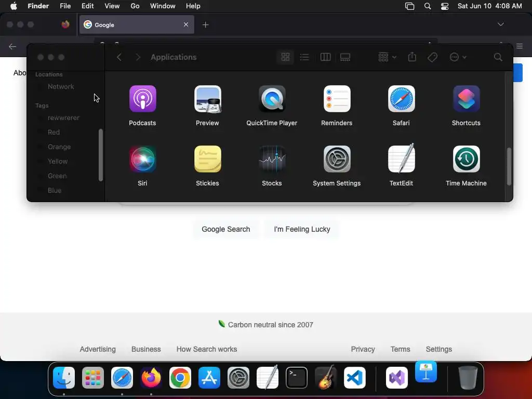This screenshot has width=532, height=399.
Task: Open the Preview app icon
Action: click(208, 99)
